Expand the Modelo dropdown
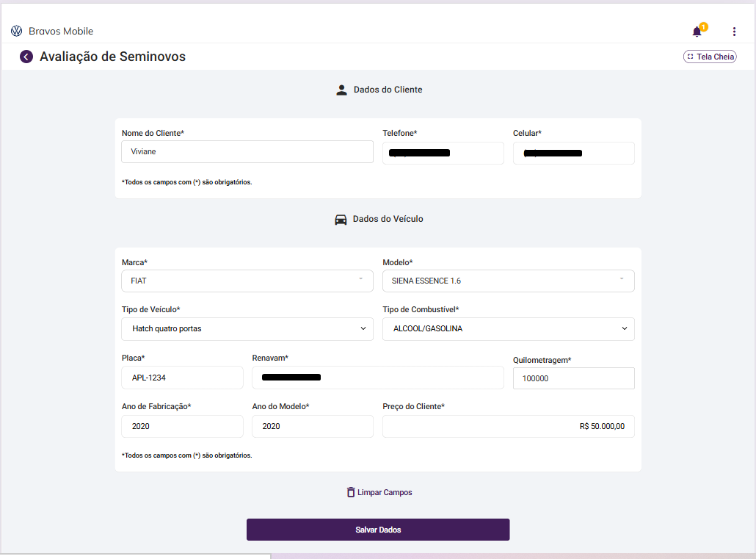756x559 pixels. (508, 281)
